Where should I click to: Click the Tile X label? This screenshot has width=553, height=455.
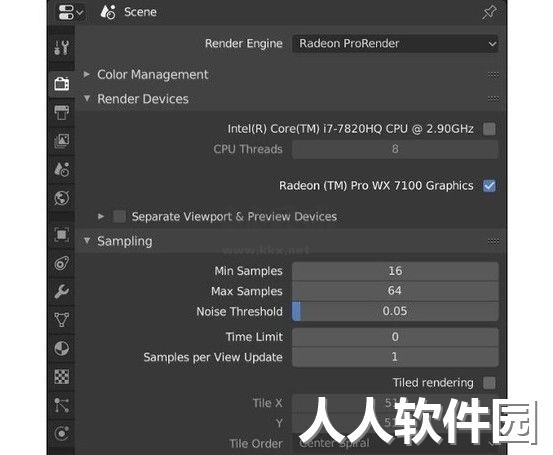point(267,403)
